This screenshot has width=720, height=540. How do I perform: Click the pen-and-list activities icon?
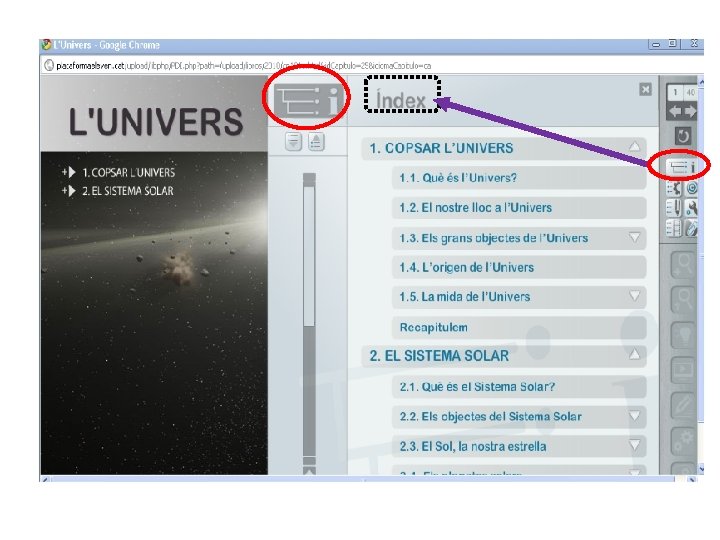674,208
